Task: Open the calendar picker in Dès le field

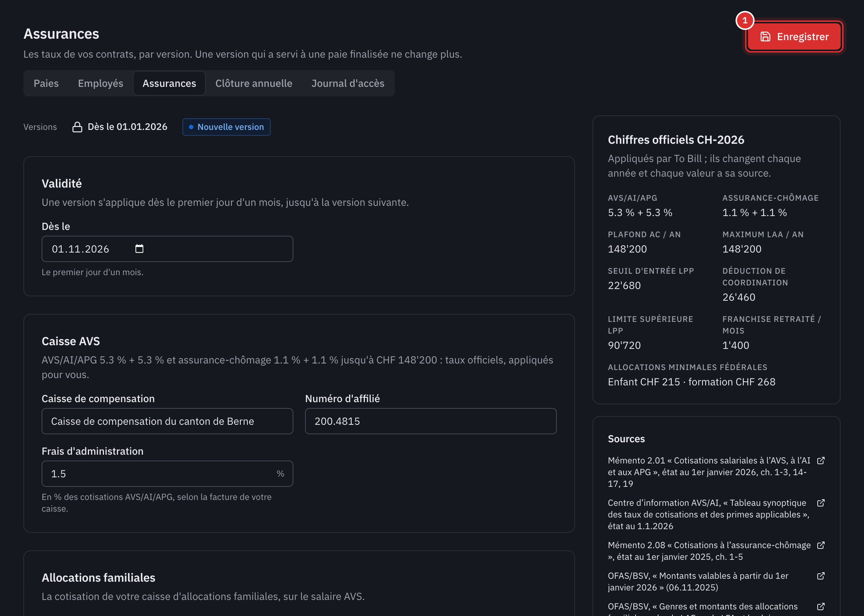Action: pyautogui.click(x=139, y=249)
